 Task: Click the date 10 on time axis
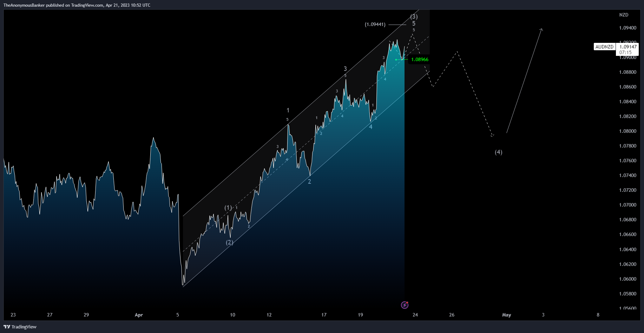tap(232, 315)
